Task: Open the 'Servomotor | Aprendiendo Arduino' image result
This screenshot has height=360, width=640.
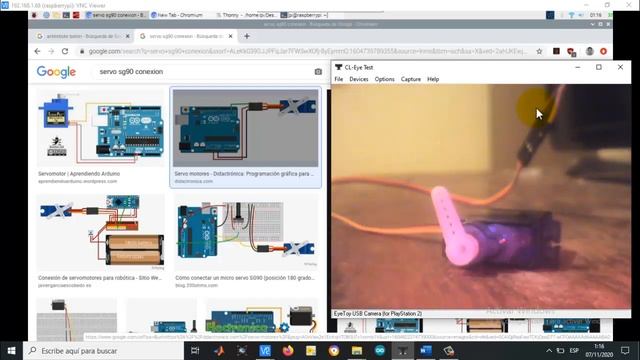Action: (x=101, y=128)
